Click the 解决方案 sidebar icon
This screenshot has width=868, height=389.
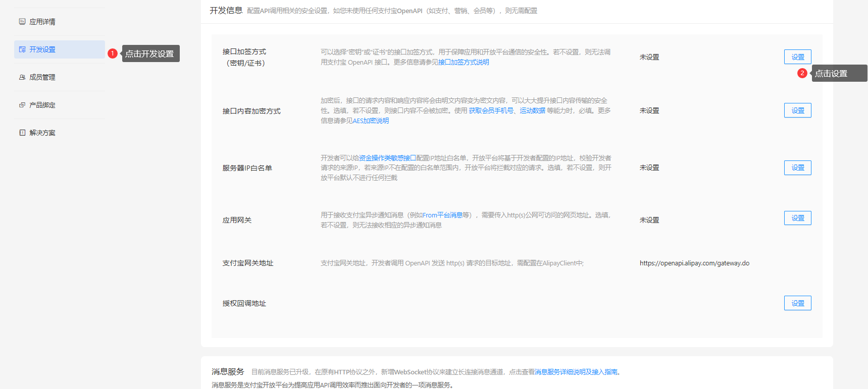click(22, 133)
